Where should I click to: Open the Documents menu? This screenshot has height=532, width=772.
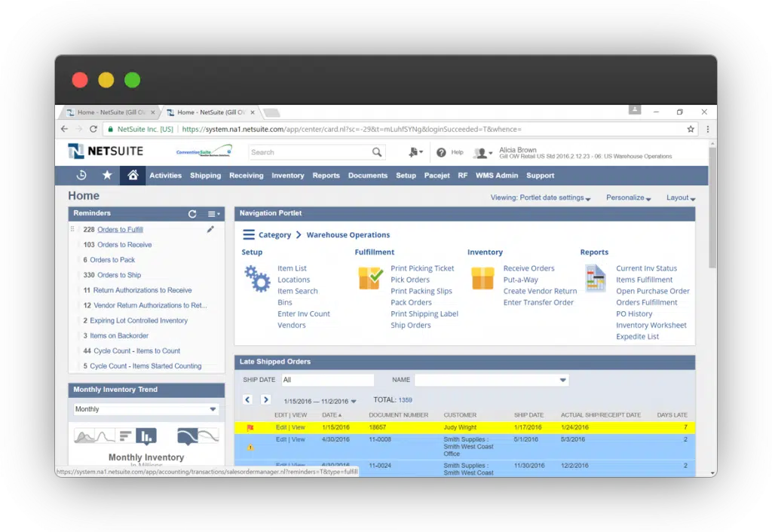click(x=368, y=176)
